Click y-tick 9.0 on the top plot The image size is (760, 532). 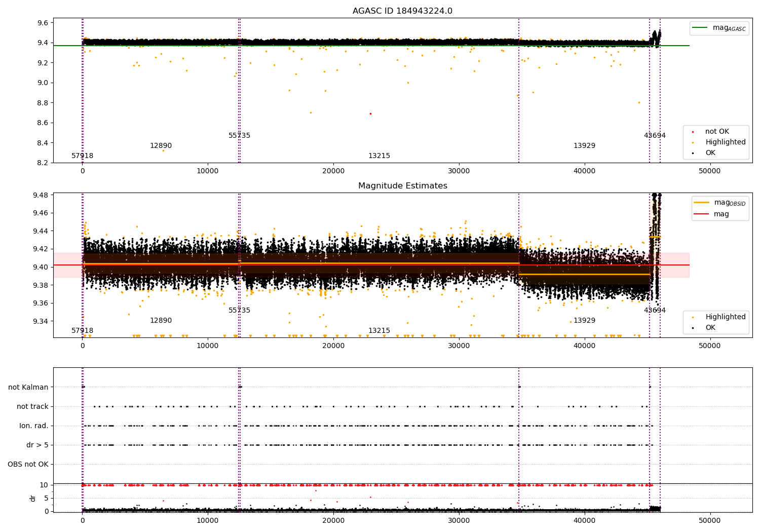point(43,83)
